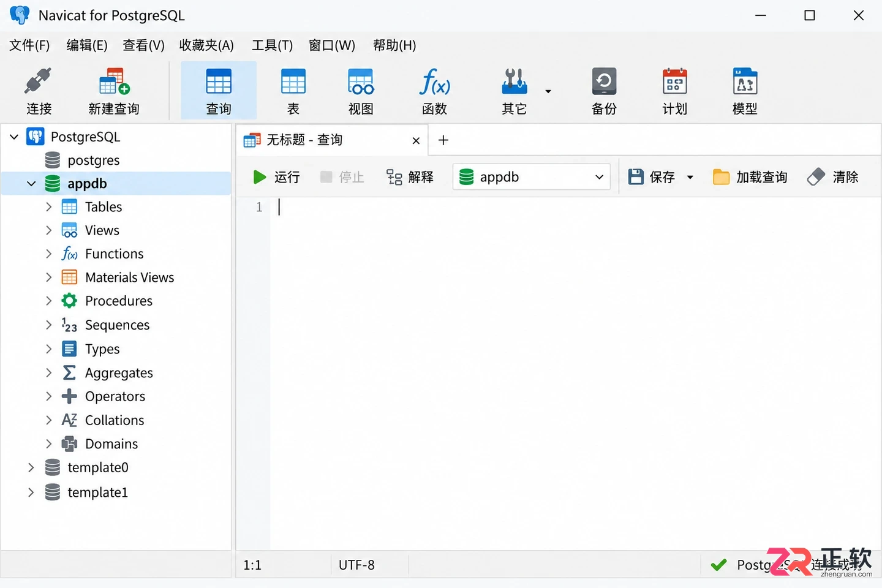Click the Sequences 123 icon
This screenshot has width=882, height=588.
coord(69,325)
